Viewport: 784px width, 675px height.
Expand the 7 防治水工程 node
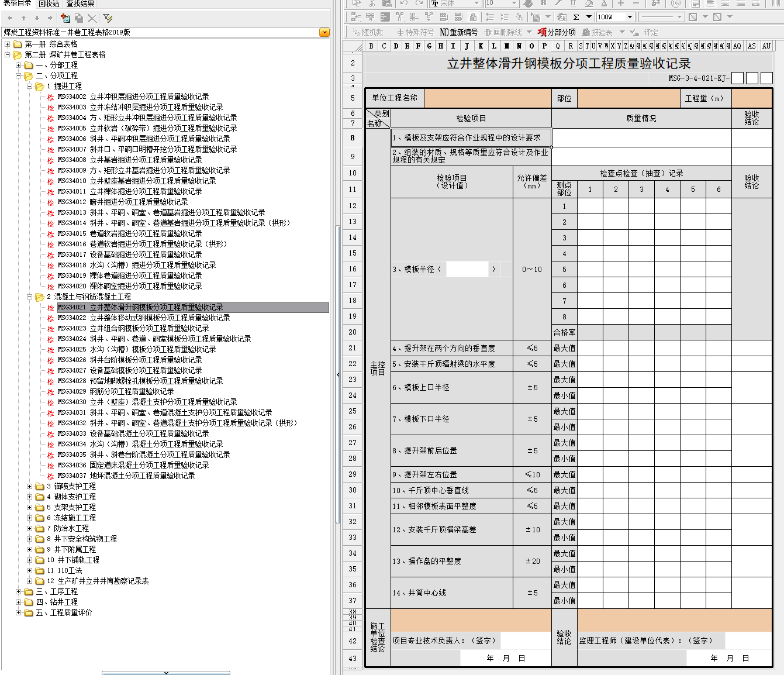coord(29,529)
